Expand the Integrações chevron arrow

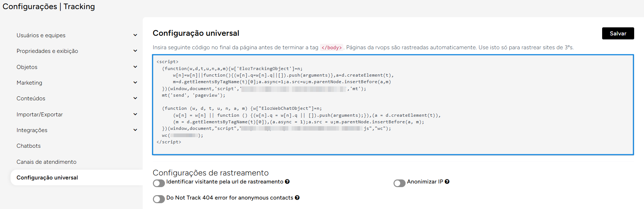click(x=135, y=130)
